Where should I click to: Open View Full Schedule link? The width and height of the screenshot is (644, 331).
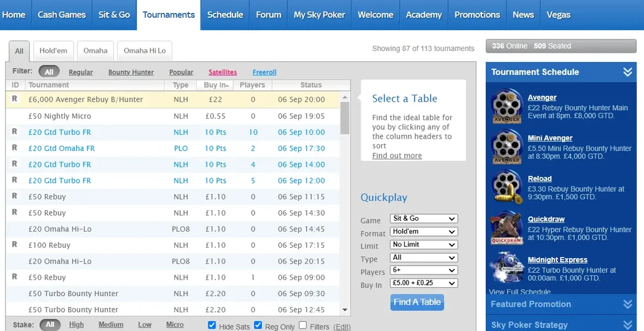pyautogui.click(x=519, y=292)
